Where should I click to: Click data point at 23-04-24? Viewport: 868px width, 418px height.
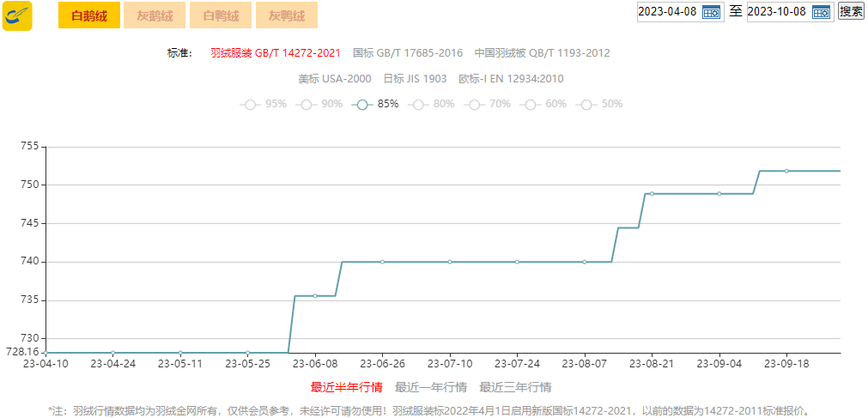point(113,353)
